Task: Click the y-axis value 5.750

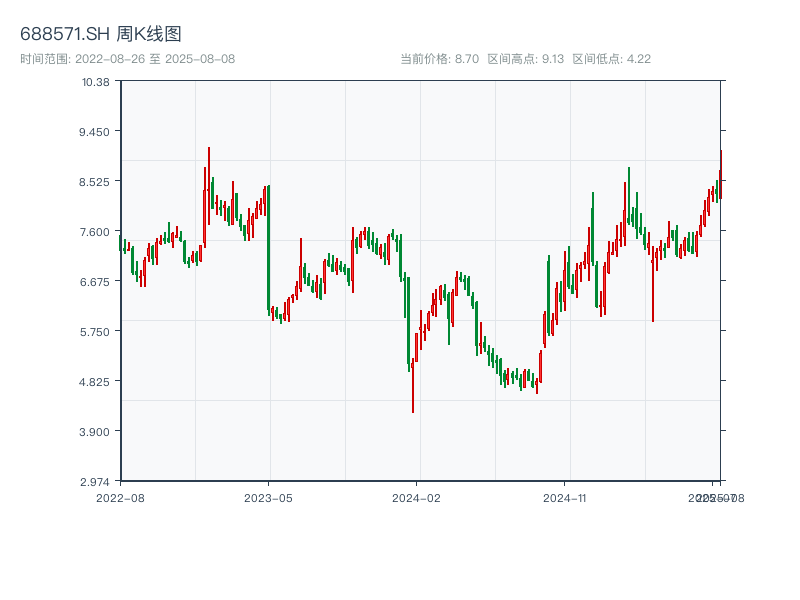Action: 94,332
